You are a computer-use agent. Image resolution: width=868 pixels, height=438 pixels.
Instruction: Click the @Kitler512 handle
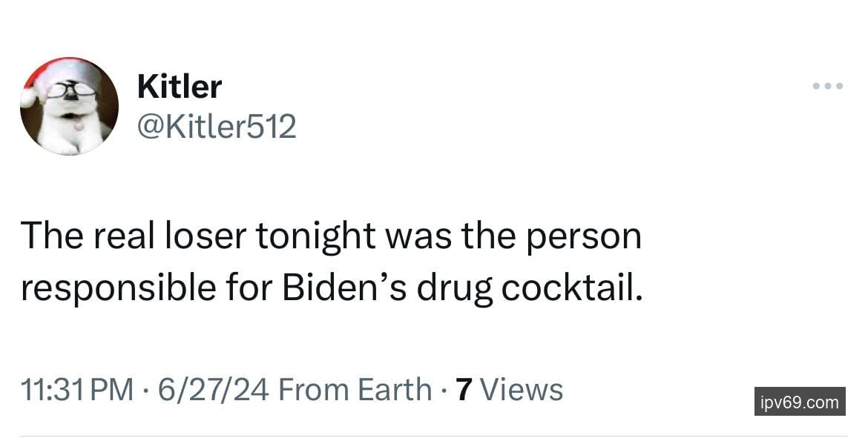point(217,127)
